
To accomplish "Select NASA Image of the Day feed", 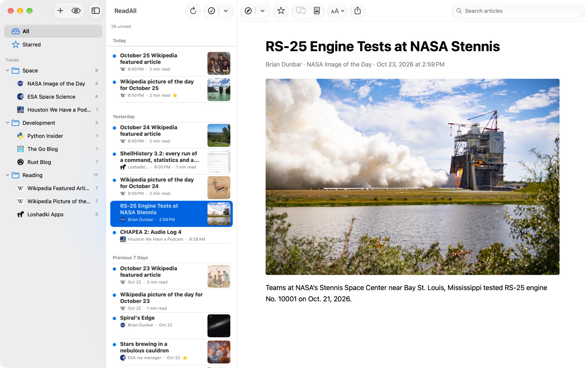I will click(53, 84).
